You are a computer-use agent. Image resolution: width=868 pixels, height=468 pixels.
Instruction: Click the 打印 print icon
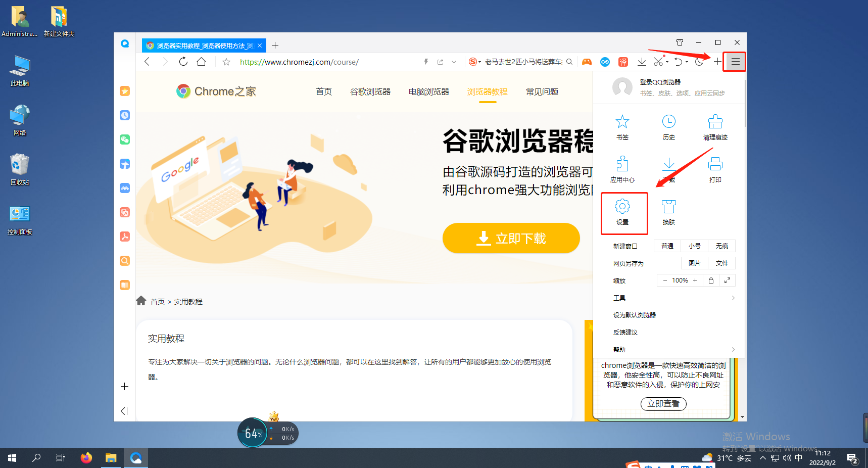715,170
